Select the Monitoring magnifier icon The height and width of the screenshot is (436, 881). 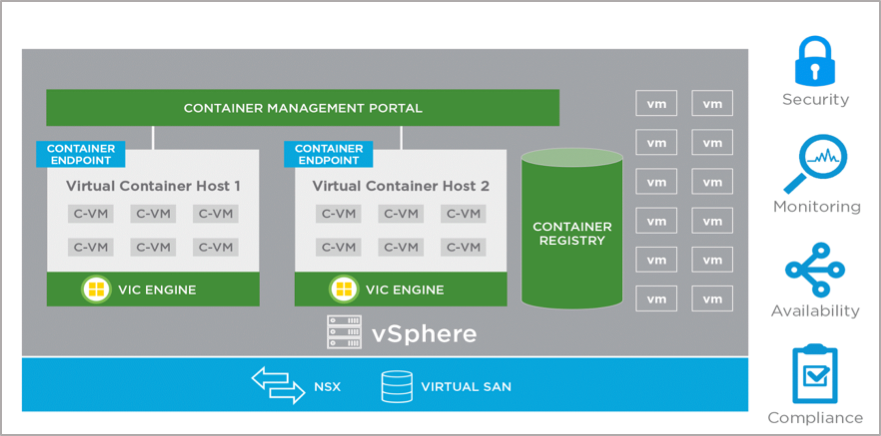[x=815, y=164]
